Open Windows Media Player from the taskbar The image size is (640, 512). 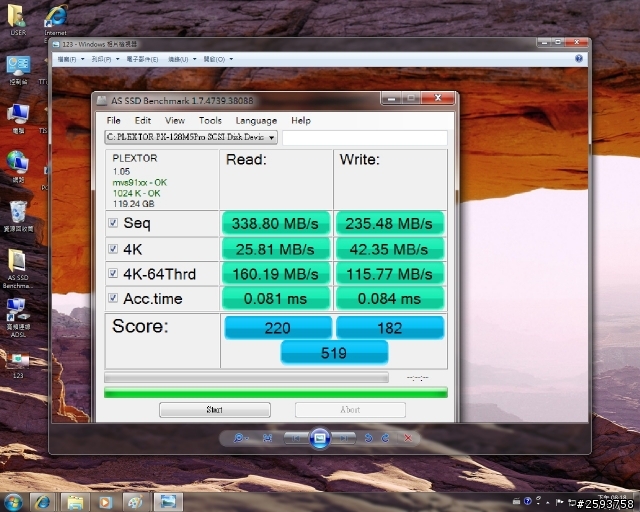(x=105, y=502)
